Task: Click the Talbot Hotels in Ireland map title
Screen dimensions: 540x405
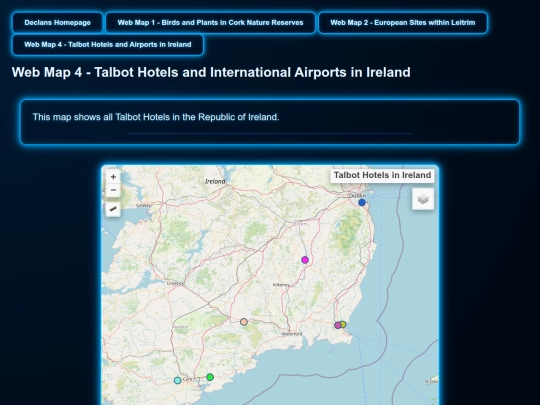Action: [382, 175]
